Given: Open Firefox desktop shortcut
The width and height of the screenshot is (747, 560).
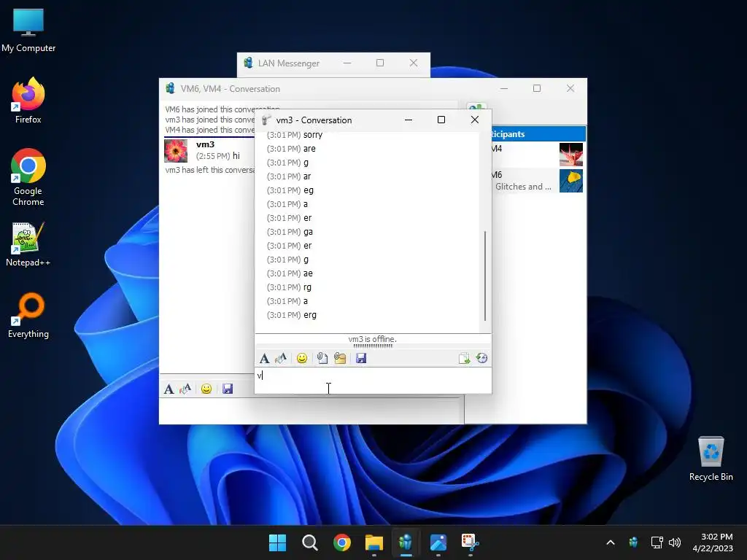Looking at the screenshot, I should pos(28,101).
